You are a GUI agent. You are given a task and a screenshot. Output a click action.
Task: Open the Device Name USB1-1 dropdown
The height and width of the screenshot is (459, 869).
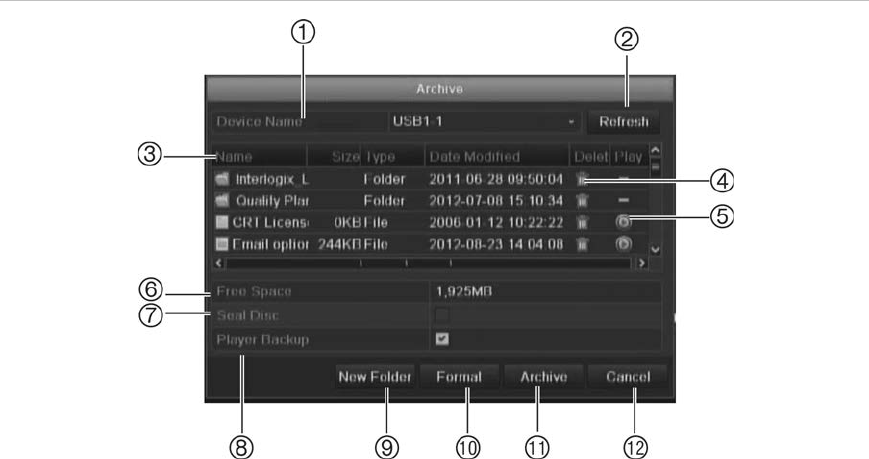(485, 121)
